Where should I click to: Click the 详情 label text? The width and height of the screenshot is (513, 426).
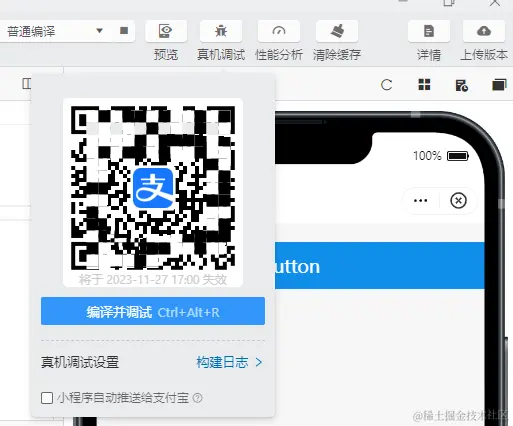(429, 55)
